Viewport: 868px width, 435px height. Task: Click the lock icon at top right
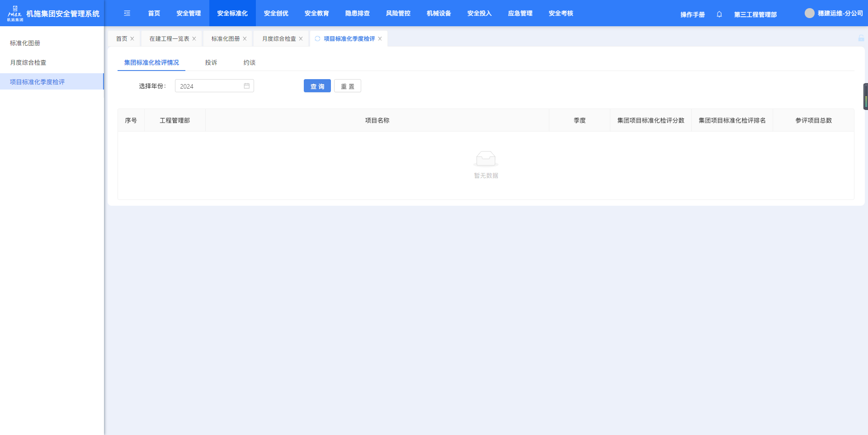[x=861, y=38]
